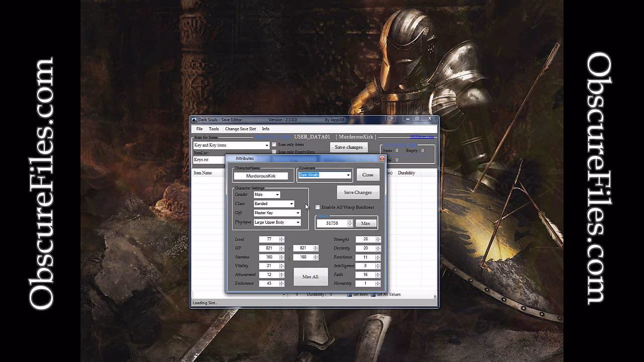Open the Tools menu
This screenshot has height=362, width=644.
[214, 129]
